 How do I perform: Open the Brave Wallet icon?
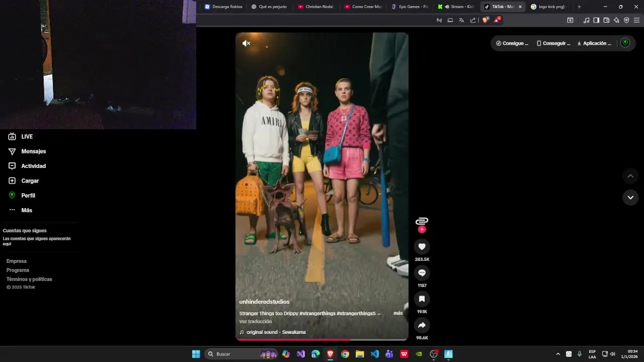(606, 20)
